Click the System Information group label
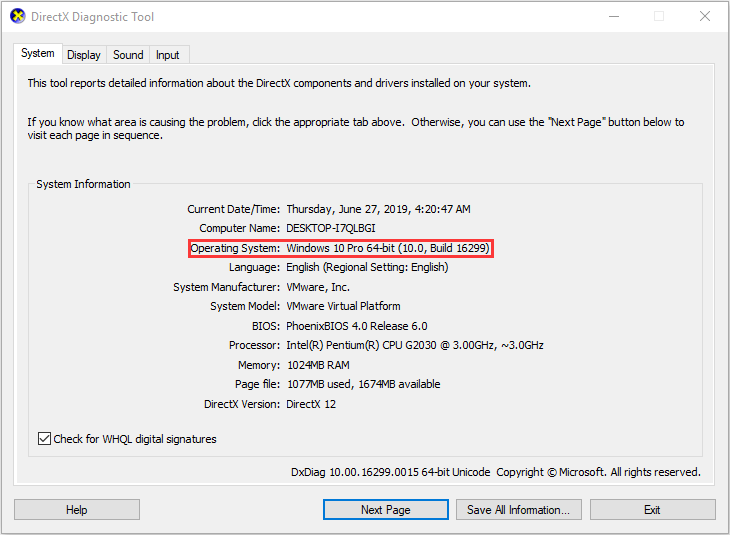The image size is (730, 535). tap(83, 184)
